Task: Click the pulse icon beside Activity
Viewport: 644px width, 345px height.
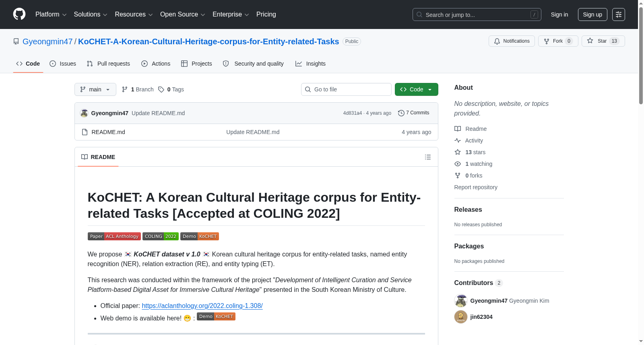Action: (x=458, y=140)
